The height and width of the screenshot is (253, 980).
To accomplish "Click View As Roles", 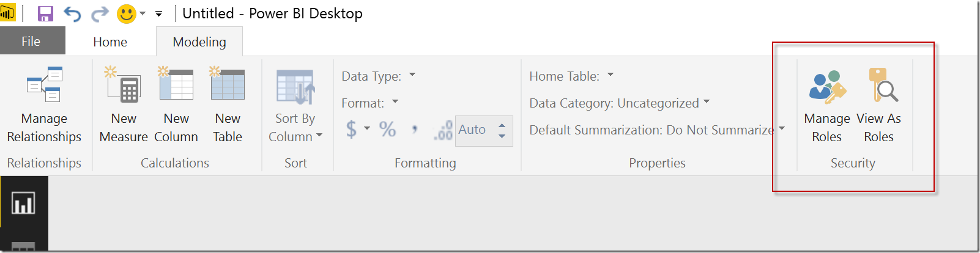I will 878,105.
